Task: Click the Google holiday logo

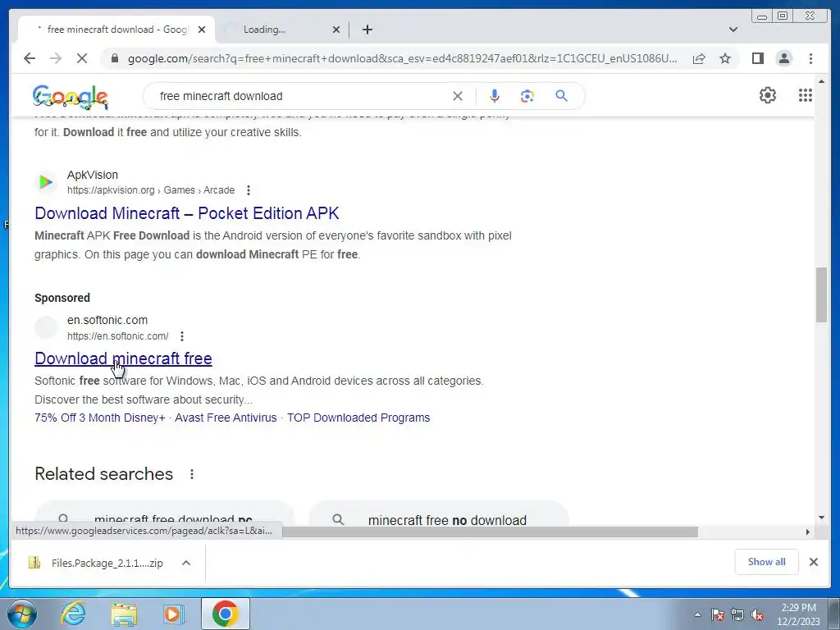Action: (71, 97)
